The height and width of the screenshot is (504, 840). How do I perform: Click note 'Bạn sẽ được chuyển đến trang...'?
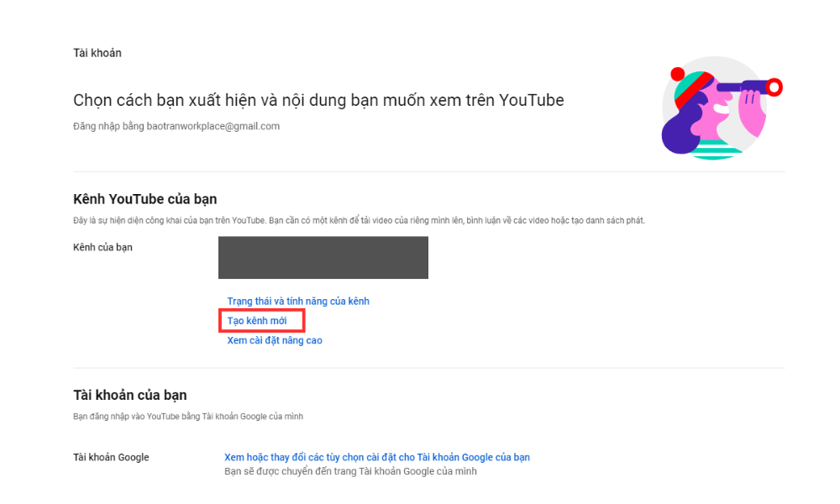350,471
